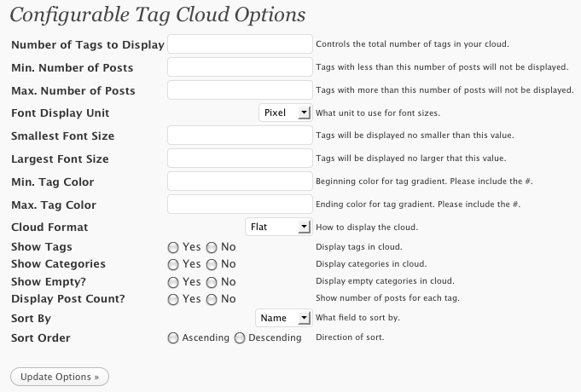This screenshot has width=581, height=392.
Task: Select No for Show Tags
Action: point(212,247)
